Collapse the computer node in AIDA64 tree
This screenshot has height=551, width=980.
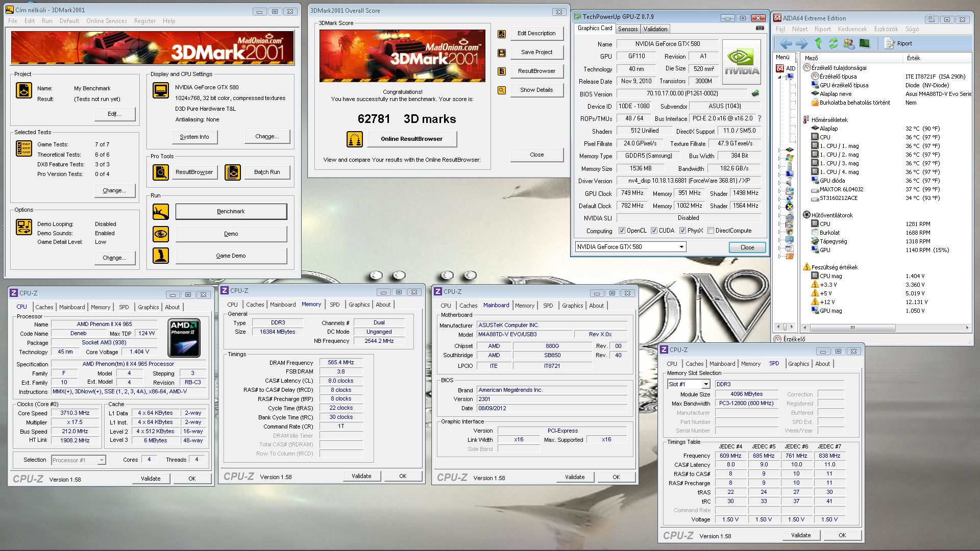click(779, 77)
